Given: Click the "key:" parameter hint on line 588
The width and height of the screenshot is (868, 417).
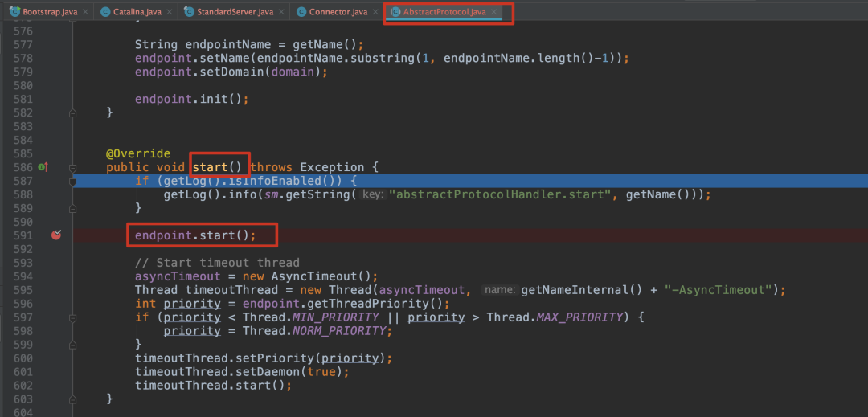Looking at the screenshot, I should tap(373, 194).
